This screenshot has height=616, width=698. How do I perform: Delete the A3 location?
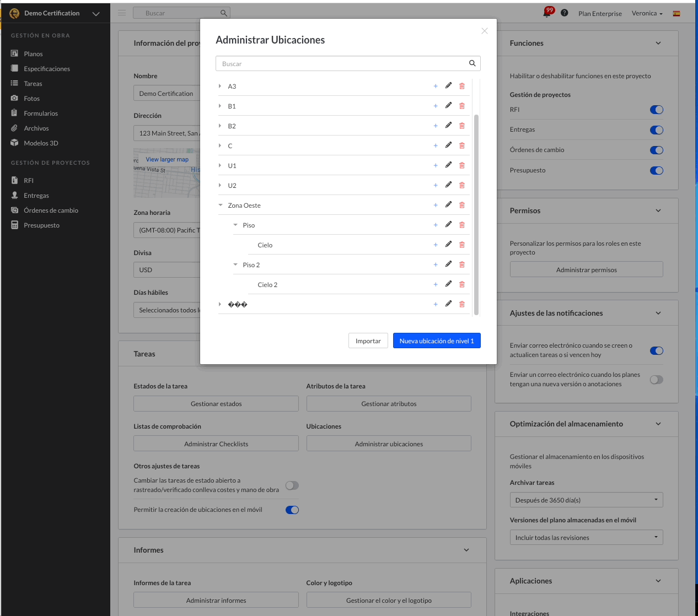pos(462,86)
